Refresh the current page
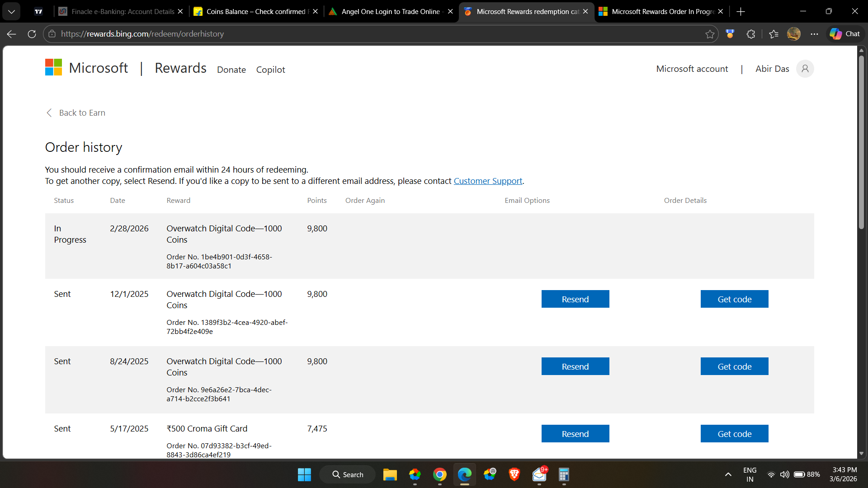This screenshot has width=868, height=488. 32,34
